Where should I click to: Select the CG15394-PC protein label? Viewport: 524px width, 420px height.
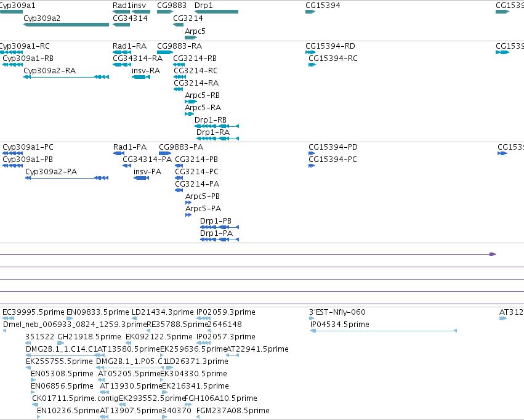(333, 159)
